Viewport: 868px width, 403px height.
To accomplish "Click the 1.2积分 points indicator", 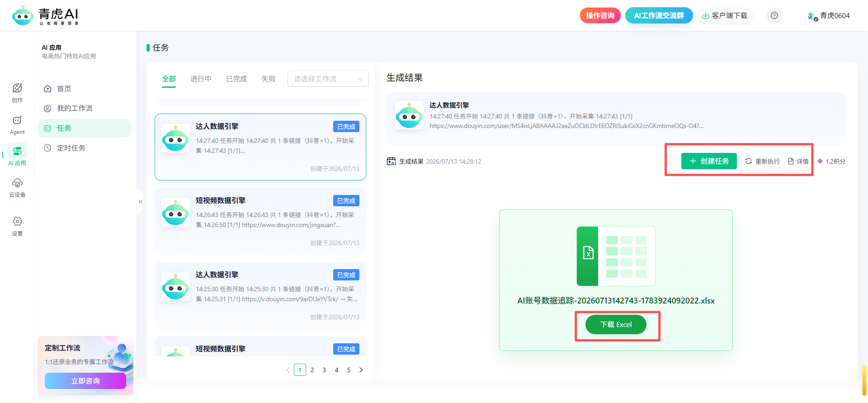I will (831, 161).
